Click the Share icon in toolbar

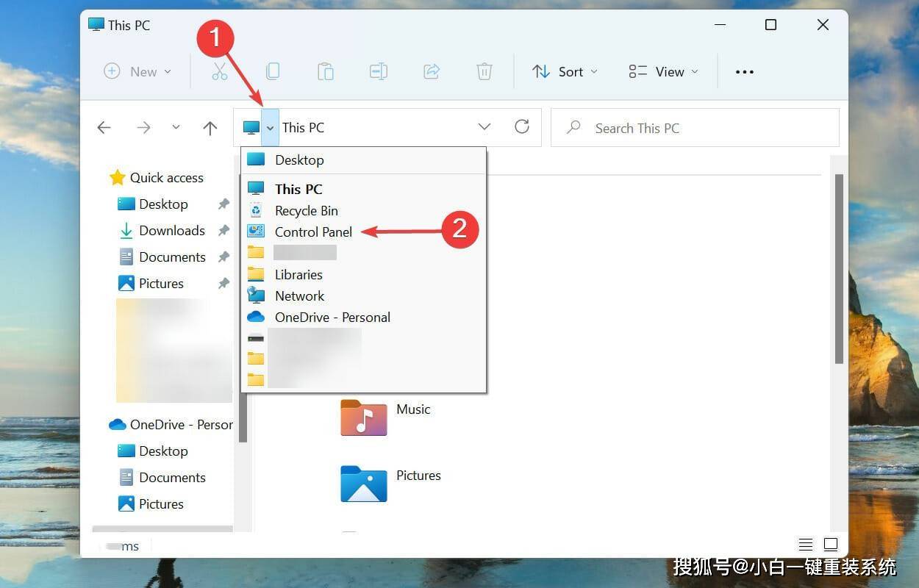click(432, 71)
